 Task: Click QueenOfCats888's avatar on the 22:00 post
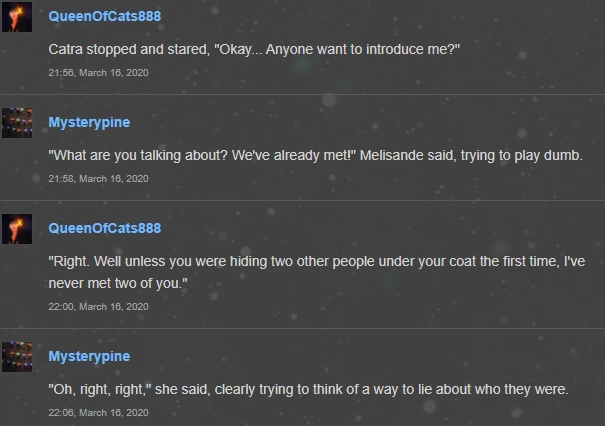coord(17,228)
